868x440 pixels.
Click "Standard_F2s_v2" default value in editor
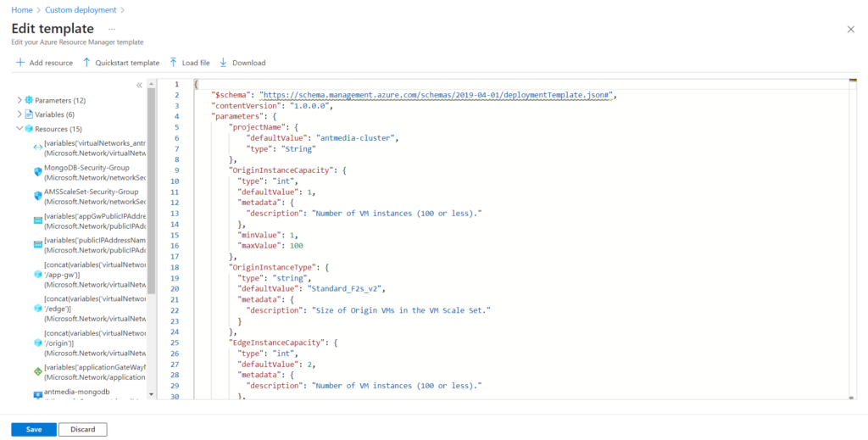(x=345, y=288)
